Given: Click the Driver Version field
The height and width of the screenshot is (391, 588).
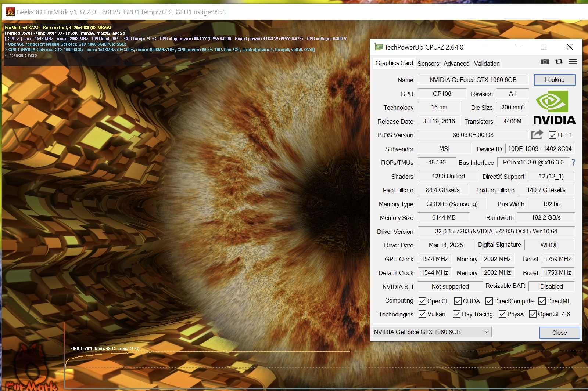Looking at the screenshot, I should (496, 231).
